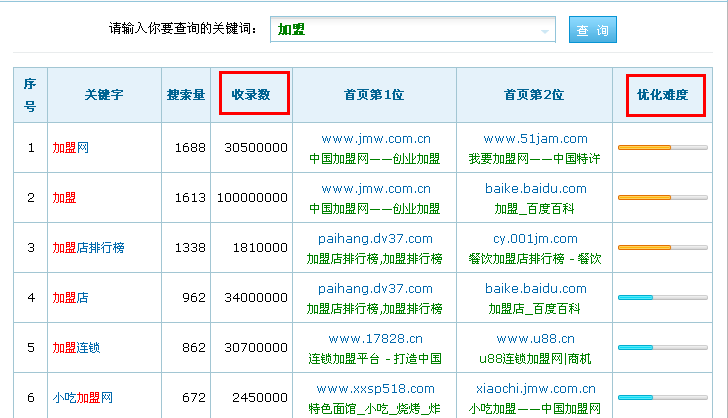This screenshot has height=418, width=728.
Task: Click the 关键字 column header
Action: point(103,95)
